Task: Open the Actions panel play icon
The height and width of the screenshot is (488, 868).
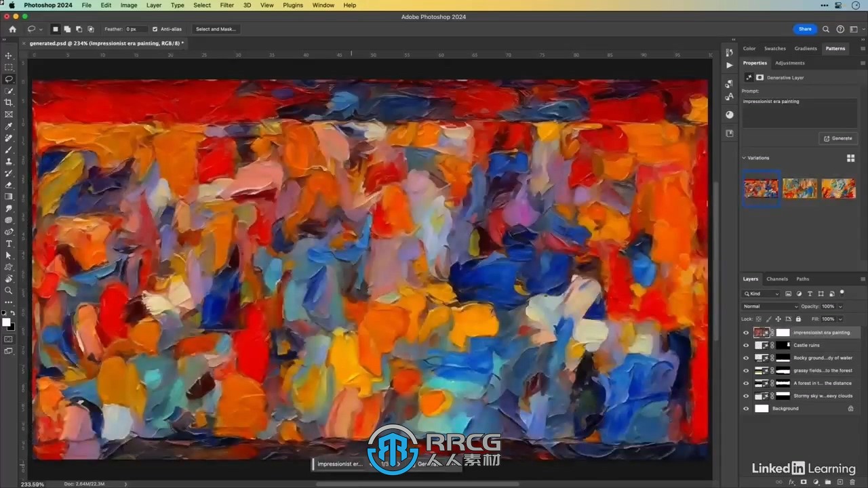Action: click(x=729, y=65)
